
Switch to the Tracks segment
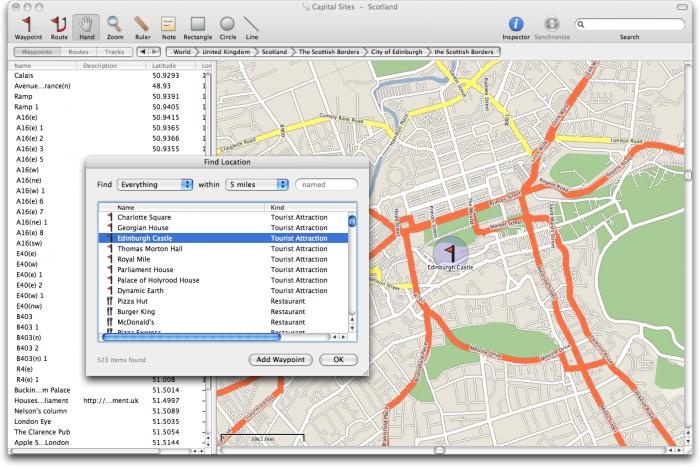point(114,52)
